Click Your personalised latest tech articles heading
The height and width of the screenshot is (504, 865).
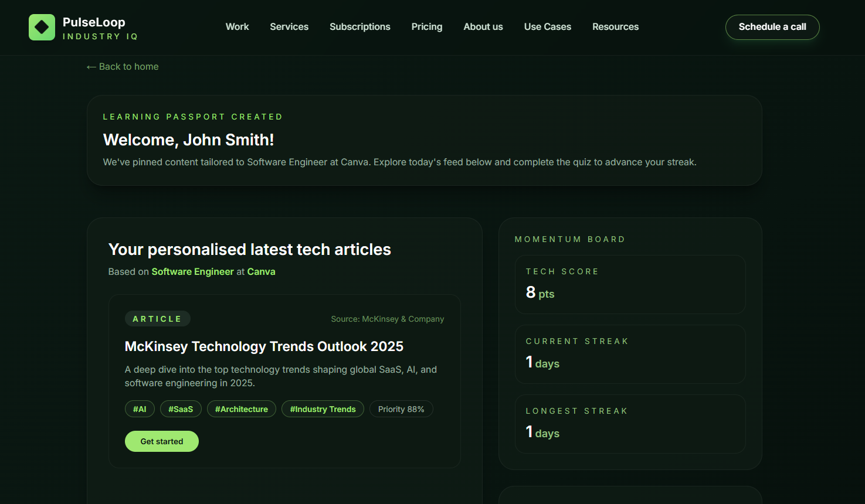point(250,250)
